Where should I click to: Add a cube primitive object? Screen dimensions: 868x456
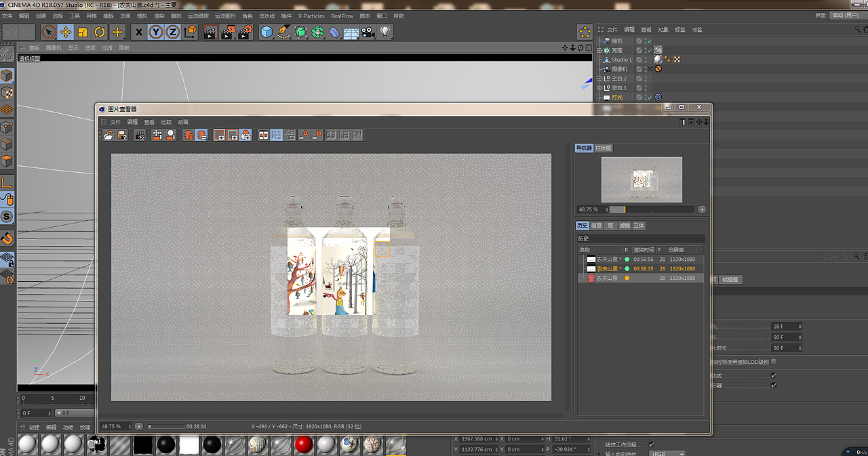267,32
